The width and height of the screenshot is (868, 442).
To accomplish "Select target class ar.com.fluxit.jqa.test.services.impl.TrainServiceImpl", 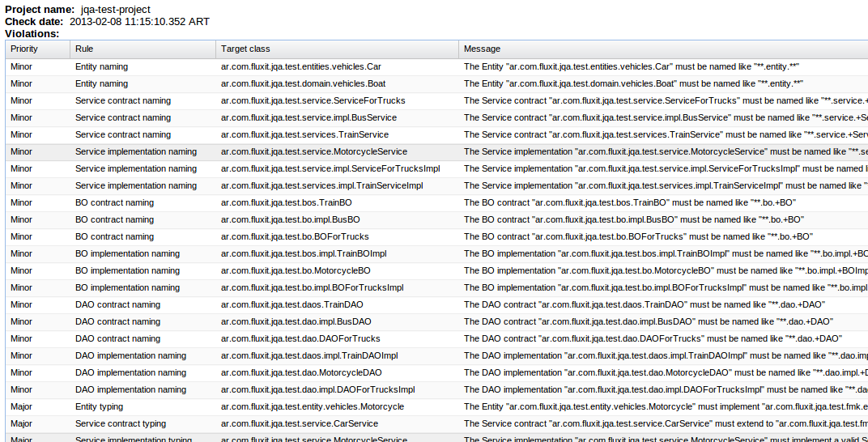I will pyautogui.click(x=322, y=185).
